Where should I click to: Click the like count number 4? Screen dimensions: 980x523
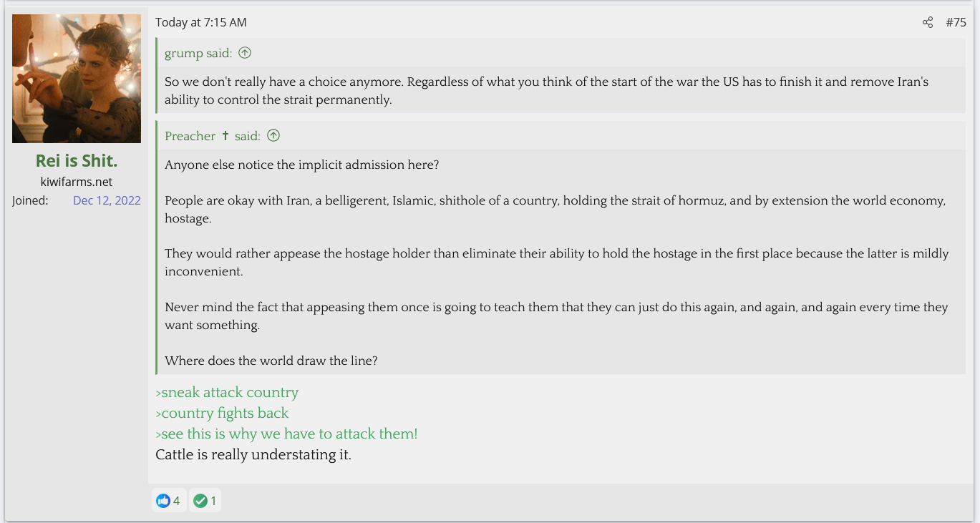tap(177, 501)
